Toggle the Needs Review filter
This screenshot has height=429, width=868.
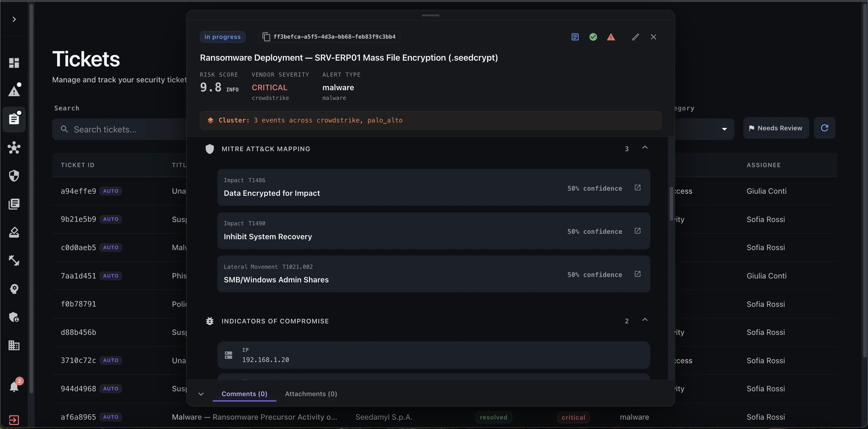pos(776,128)
